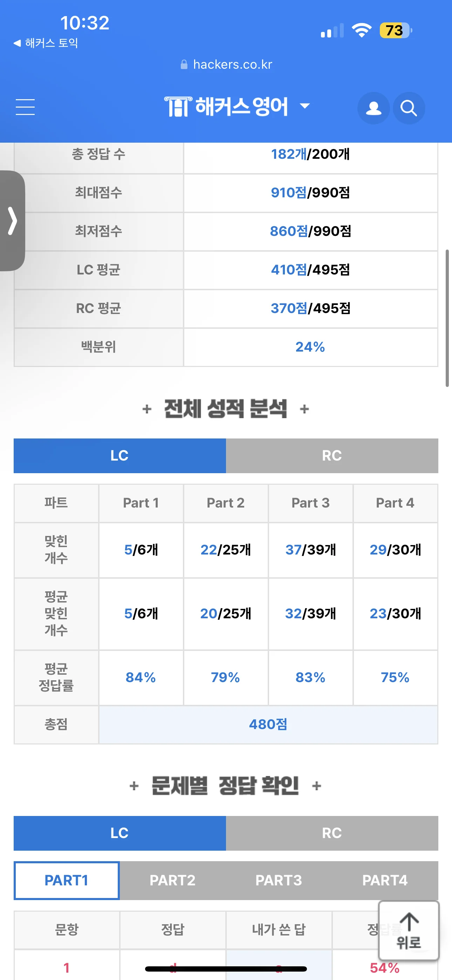The width and height of the screenshot is (452, 980).
Task: Open the hamburger menu
Action: 25,107
